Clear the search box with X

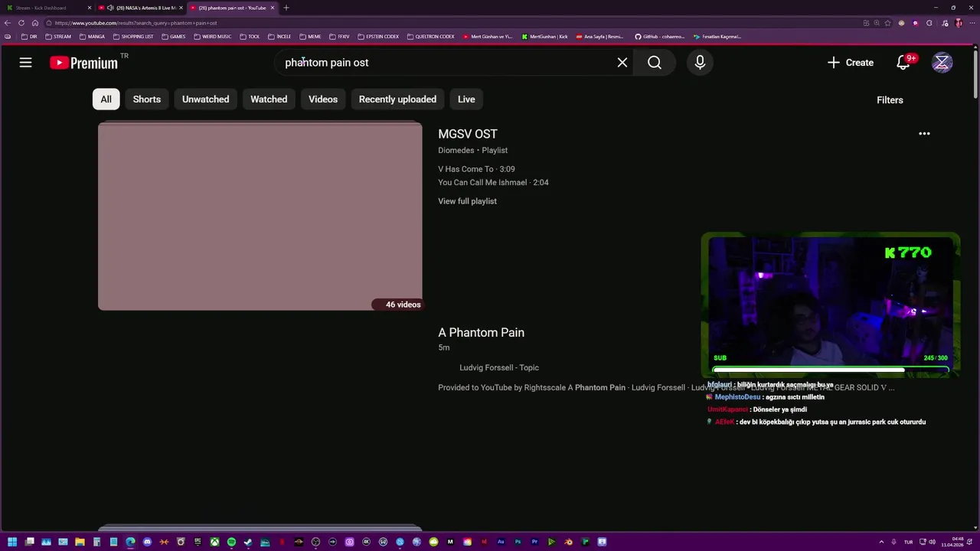tap(622, 63)
